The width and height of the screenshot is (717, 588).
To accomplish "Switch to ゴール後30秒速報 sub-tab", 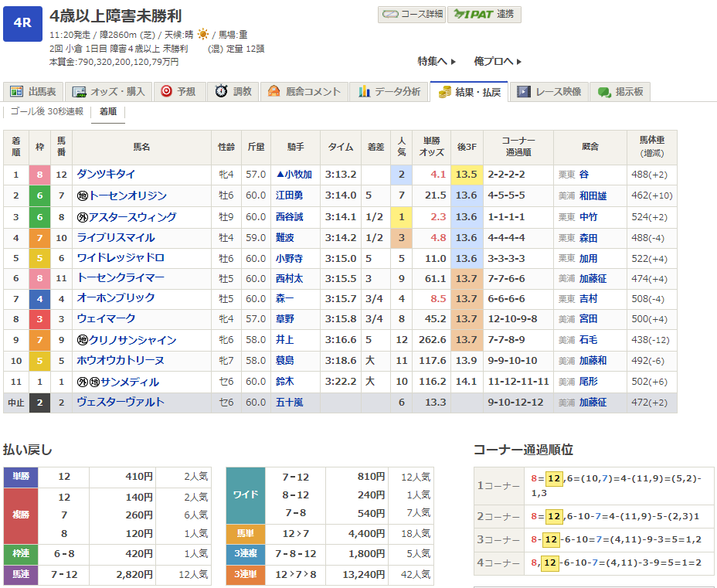I will (x=47, y=111).
